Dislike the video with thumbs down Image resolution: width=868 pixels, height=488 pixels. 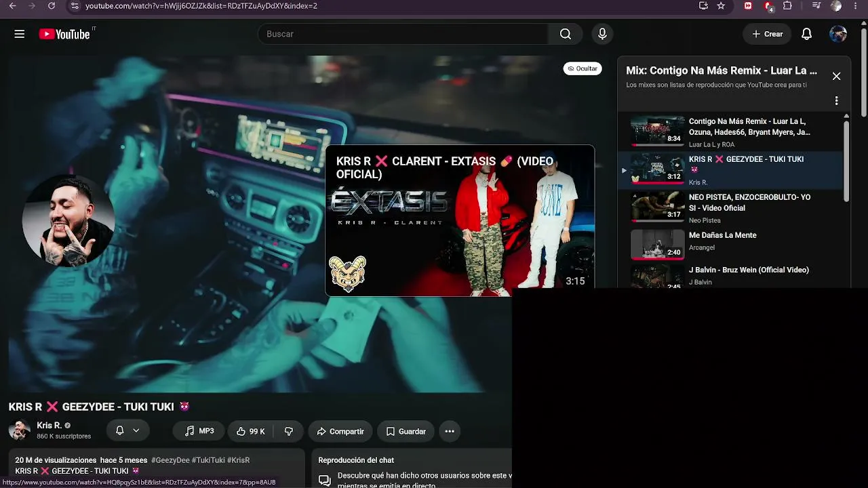coord(289,431)
